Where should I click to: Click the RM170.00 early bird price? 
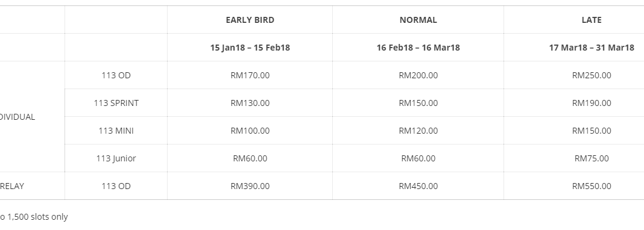pos(250,75)
